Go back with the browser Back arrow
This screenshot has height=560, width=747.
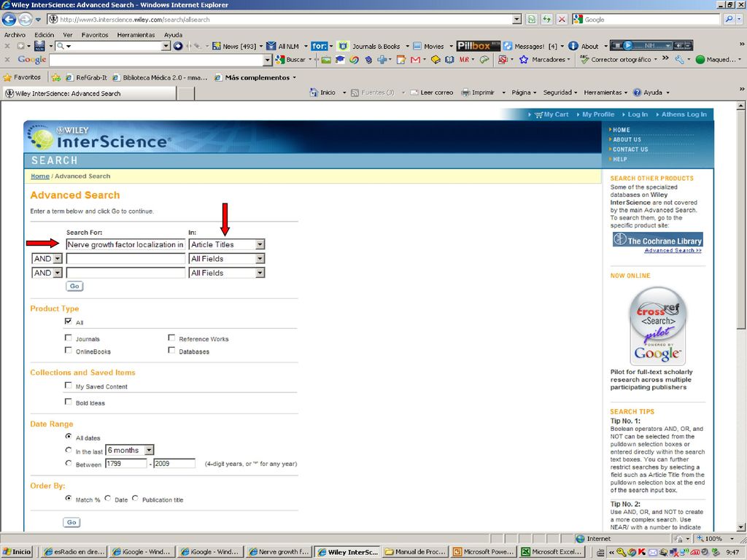9,20
